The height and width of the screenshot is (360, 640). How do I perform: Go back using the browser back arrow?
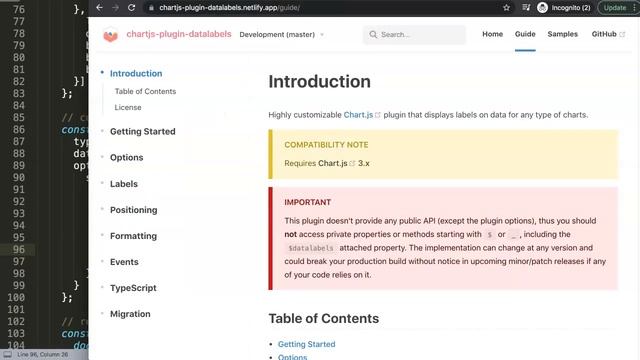pyautogui.click(x=99, y=7)
